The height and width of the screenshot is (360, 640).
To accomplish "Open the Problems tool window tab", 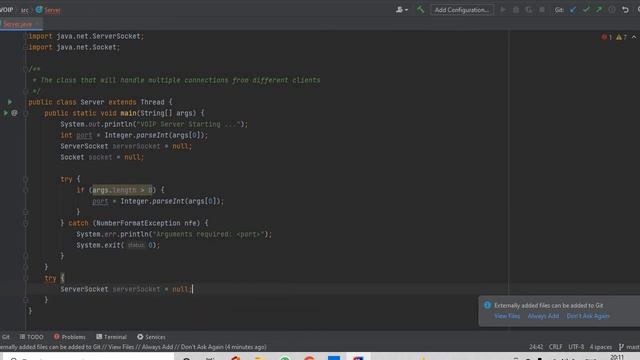I will [x=69, y=337].
